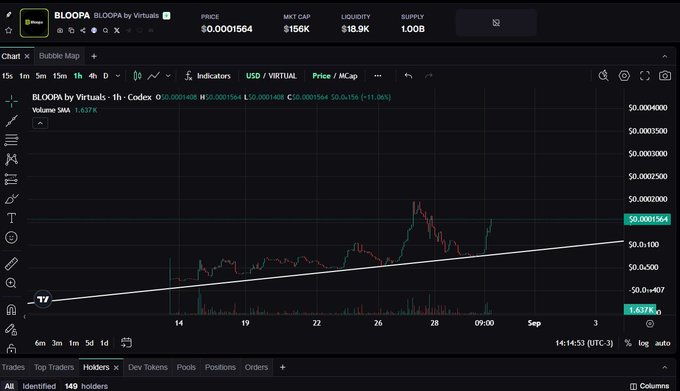Open the Columns selector
This screenshot has height=391, width=680.
click(x=649, y=386)
